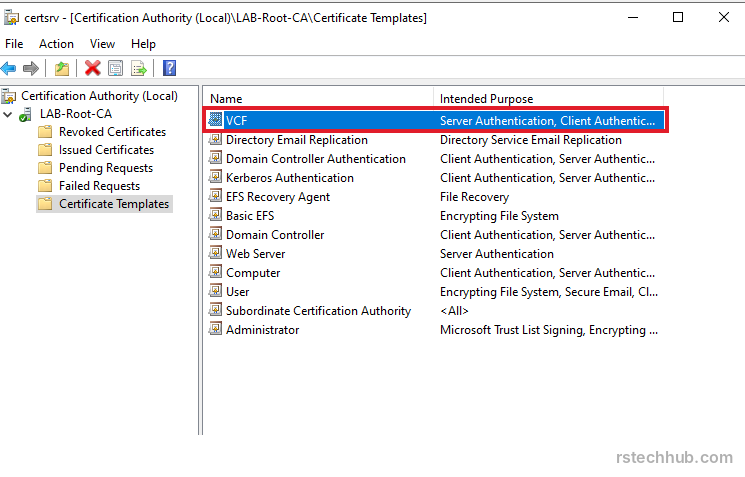This screenshot has height=477, width=745.
Task: Select the Domain Controller Authentication template name
Action: pos(316,159)
